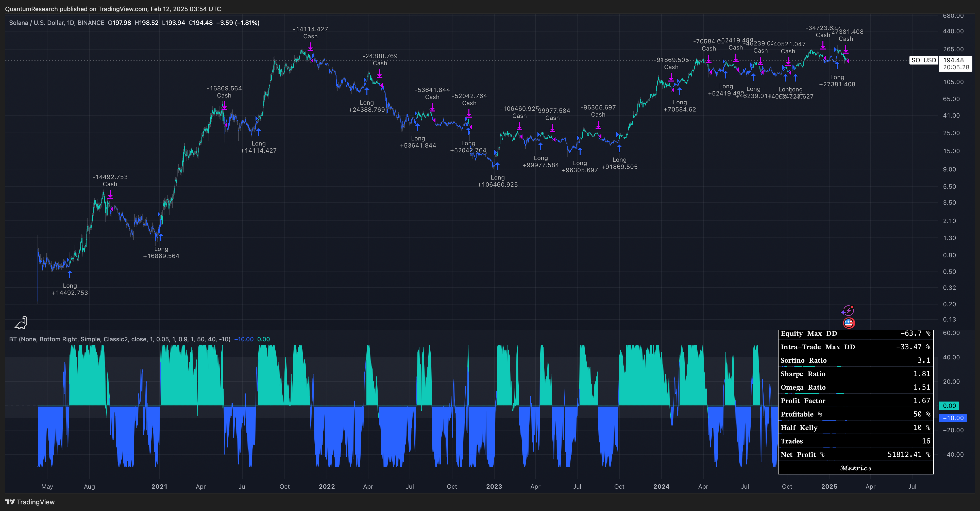
Task: Click the O197.98 open value
Action: 120,23
